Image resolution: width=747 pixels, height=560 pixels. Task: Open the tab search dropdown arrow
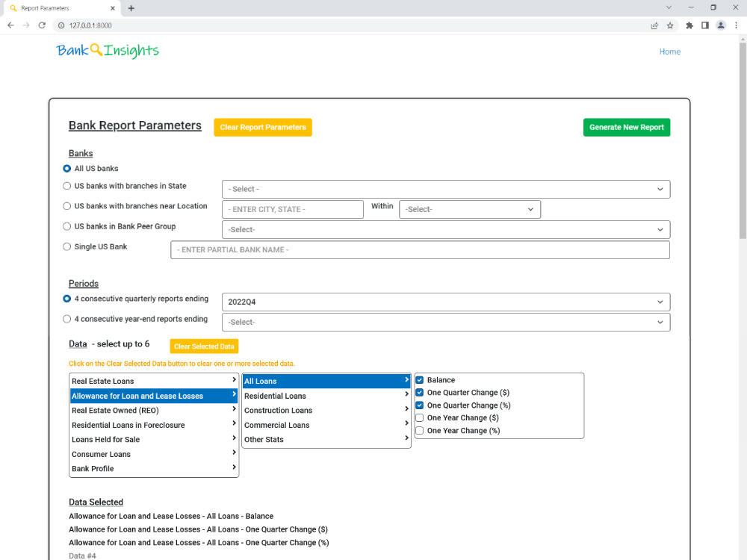point(669,7)
